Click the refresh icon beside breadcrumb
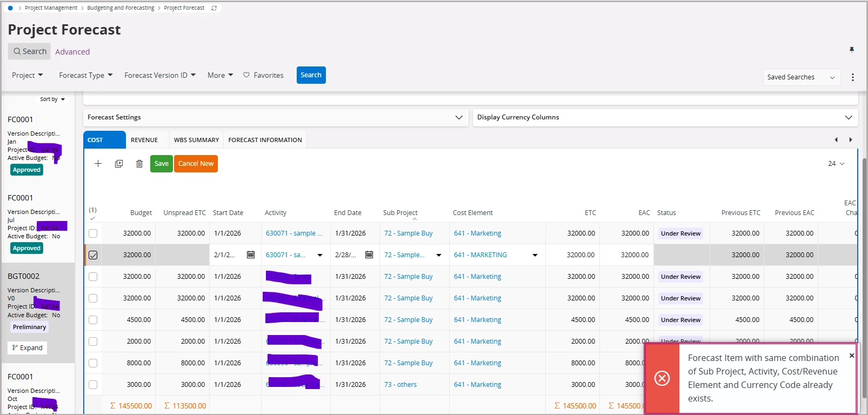Screen dimensions: 868x415 coord(214,8)
